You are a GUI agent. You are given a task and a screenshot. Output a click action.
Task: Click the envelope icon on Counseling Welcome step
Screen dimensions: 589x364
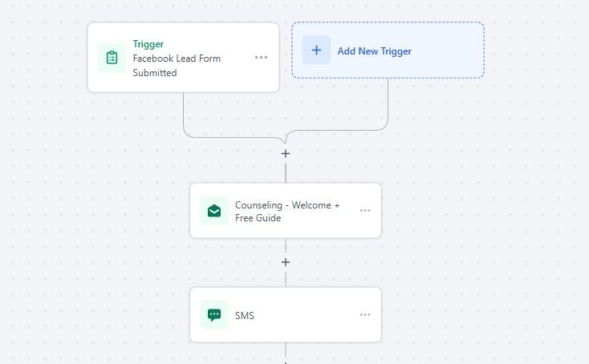(214, 211)
